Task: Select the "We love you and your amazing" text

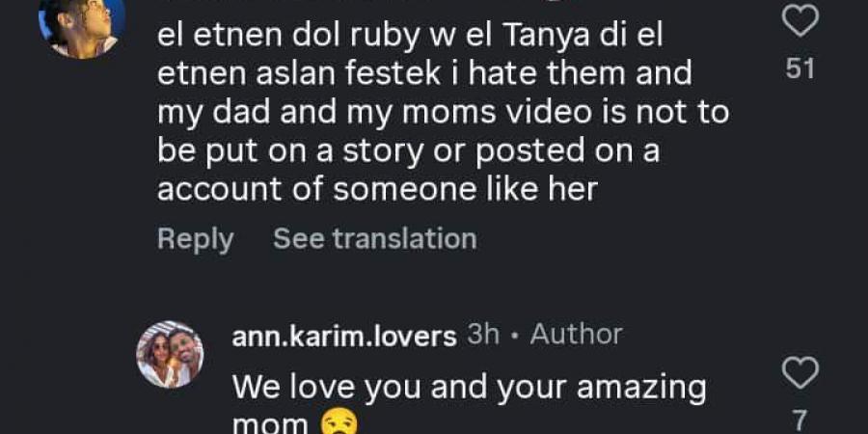Action: tap(470, 388)
